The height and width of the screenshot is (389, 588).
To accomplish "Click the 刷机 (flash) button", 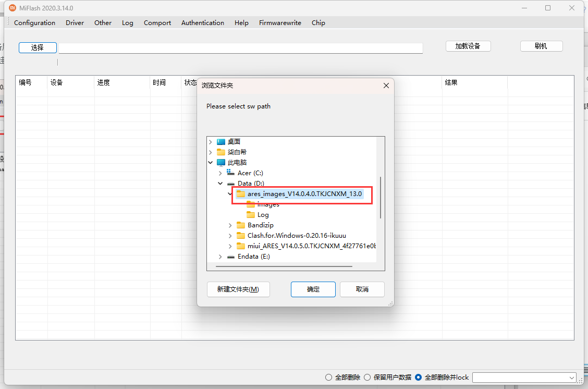I will (x=541, y=46).
